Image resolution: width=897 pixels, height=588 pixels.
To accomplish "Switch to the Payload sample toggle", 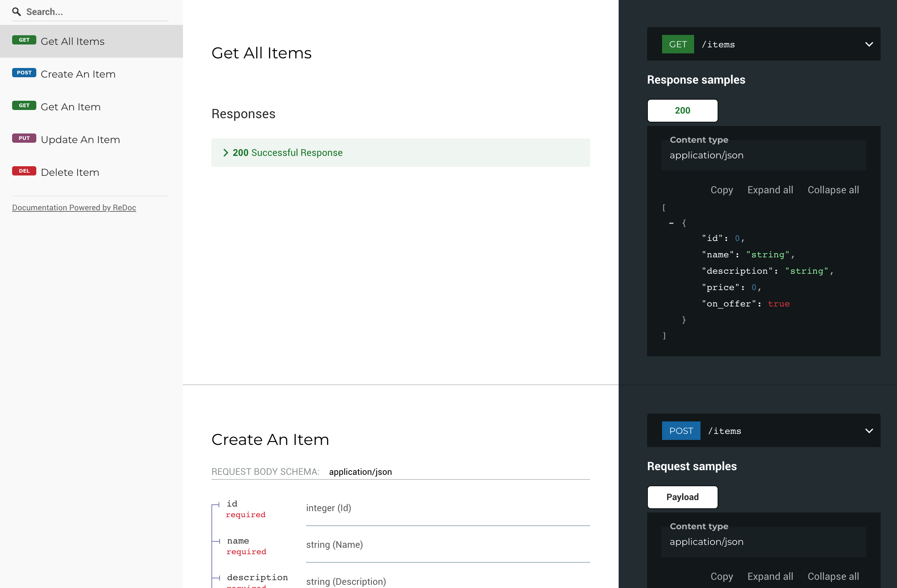I will pos(682,497).
